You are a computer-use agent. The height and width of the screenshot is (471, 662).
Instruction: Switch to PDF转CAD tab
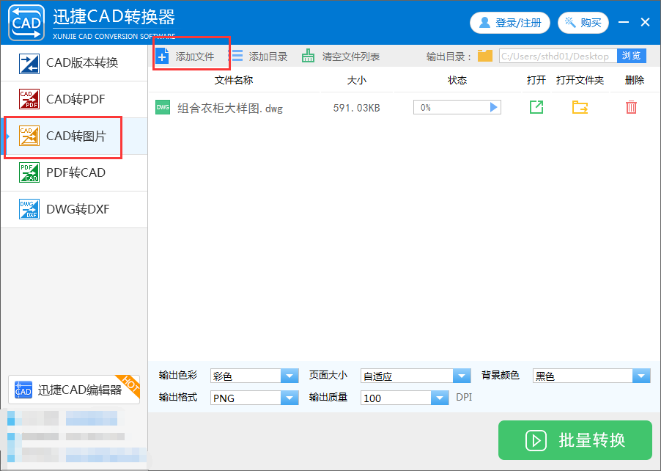[x=74, y=173]
